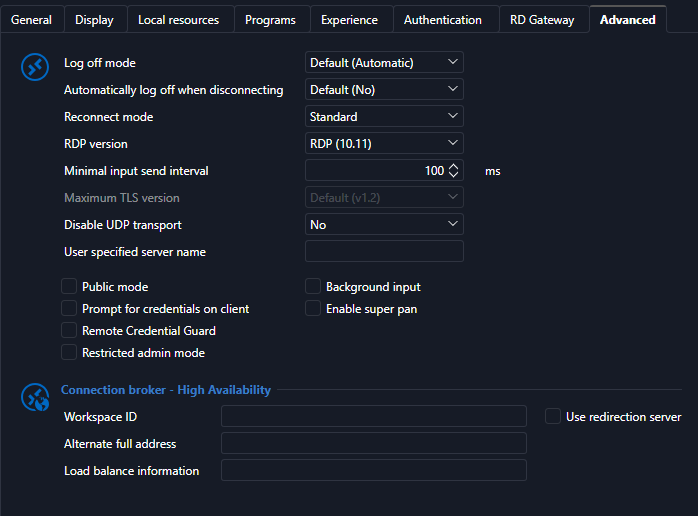Click the 'Load balance information' label
The height and width of the screenshot is (516, 698).
[x=131, y=471]
